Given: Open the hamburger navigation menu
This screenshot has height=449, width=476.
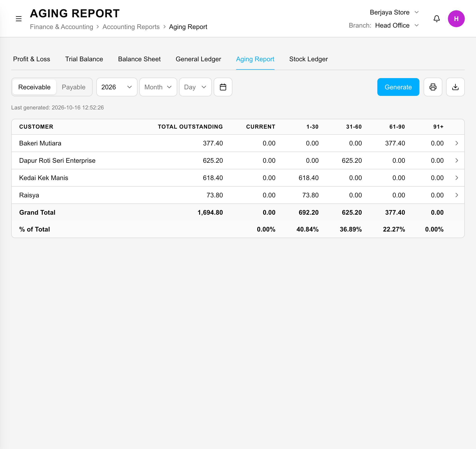Looking at the screenshot, I should click(19, 19).
